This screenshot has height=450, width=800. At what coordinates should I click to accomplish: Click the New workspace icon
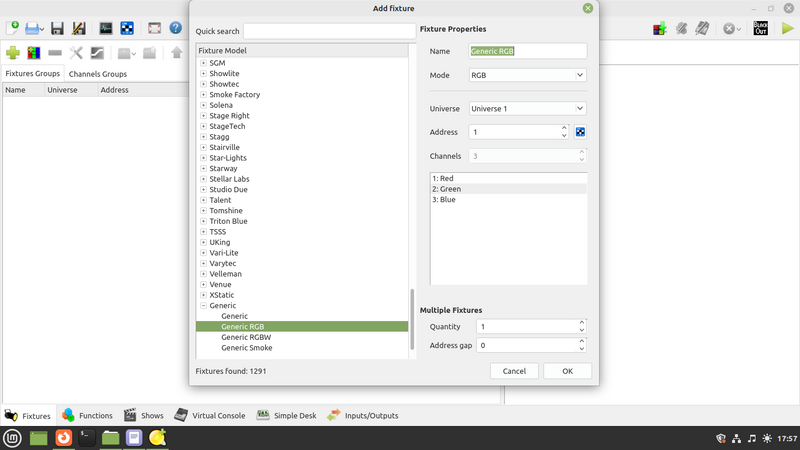tap(13, 28)
